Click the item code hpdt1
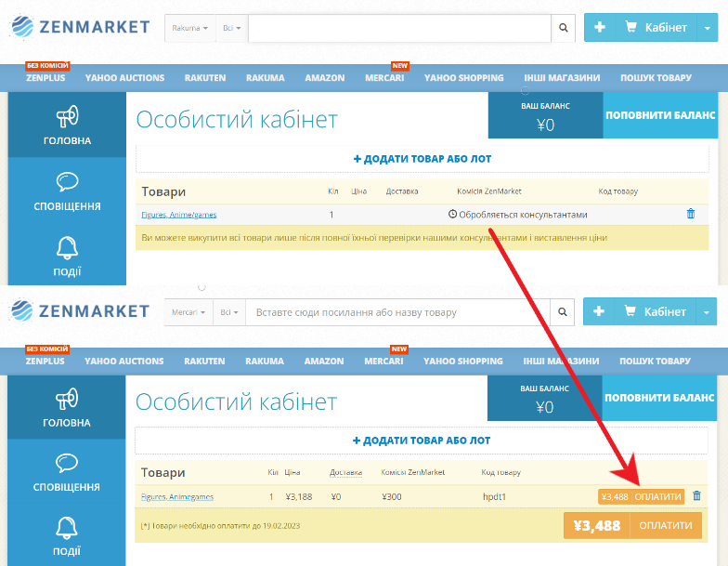This screenshot has width=728, height=566. pyautogui.click(x=494, y=496)
